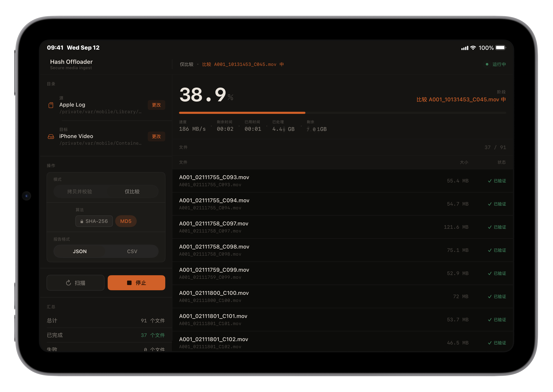This screenshot has width=553, height=392.
Task: Click the 状态 column header
Action: click(x=501, y=162)
